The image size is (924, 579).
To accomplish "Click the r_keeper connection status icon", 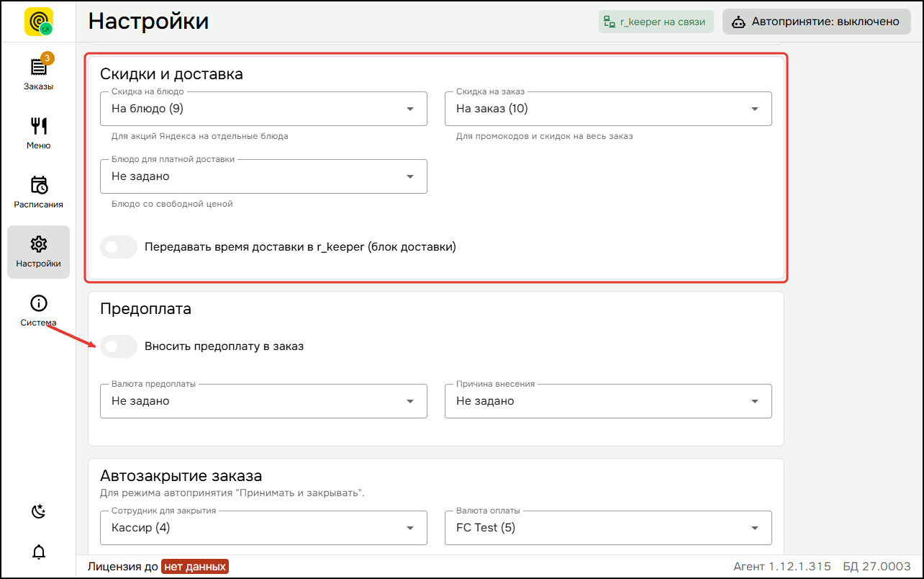I will [609, 22].
